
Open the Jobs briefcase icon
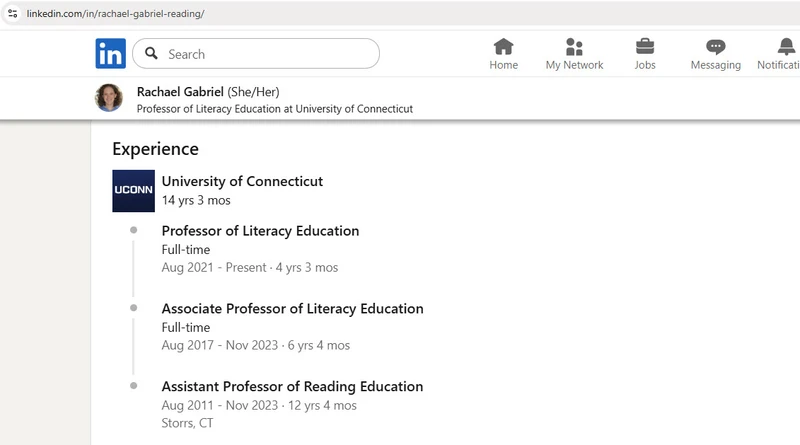[645, 46]
